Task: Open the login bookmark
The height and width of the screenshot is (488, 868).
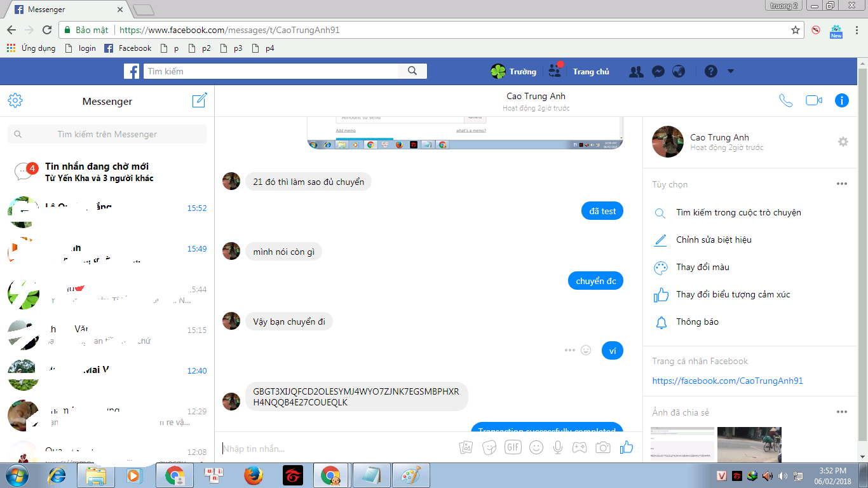Action: [81, 48]
